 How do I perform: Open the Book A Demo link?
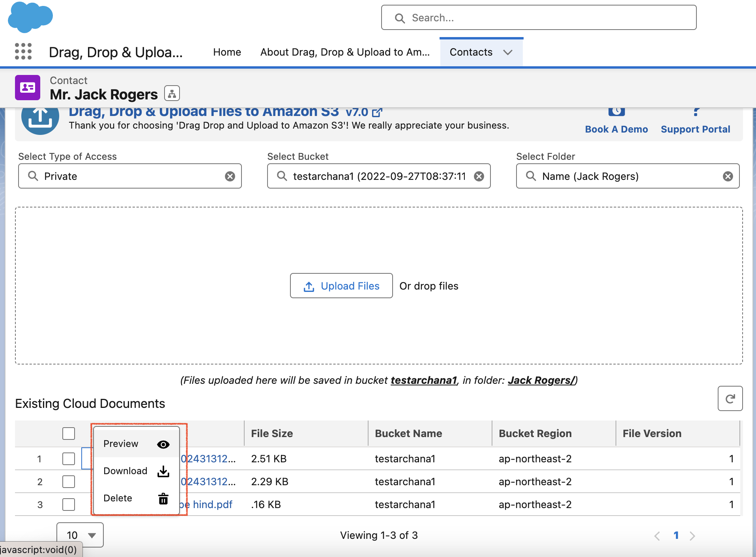click(x=616, y=129)
